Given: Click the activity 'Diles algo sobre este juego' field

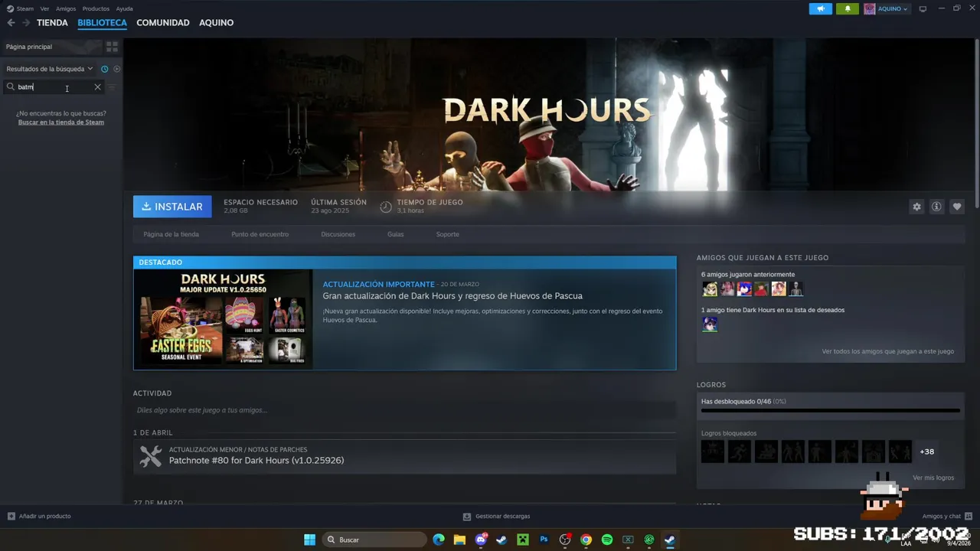Looking at the screenshot, I should (404, 410).
